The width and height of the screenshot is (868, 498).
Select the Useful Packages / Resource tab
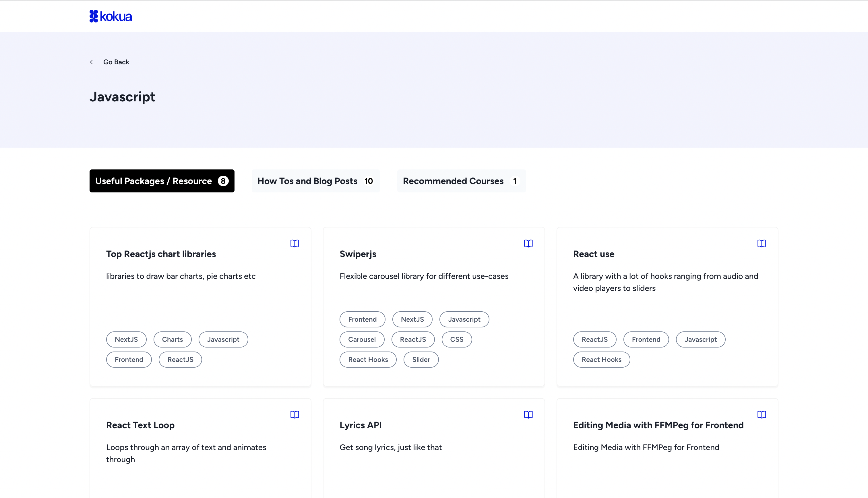(162, 181)
